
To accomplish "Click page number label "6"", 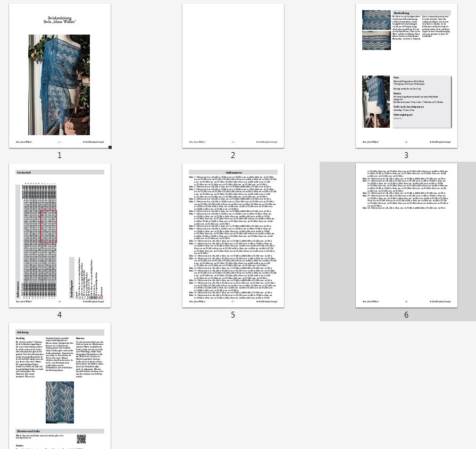I will (x=406, y=315).
